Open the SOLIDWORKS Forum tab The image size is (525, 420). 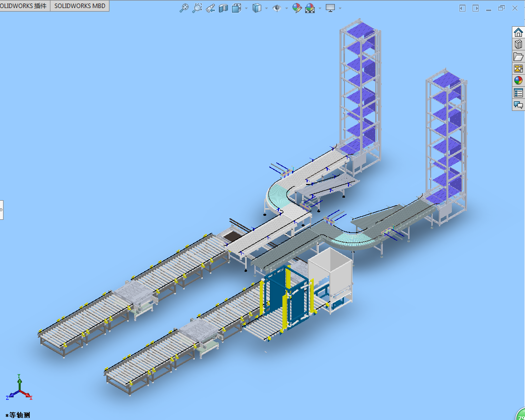coord(518,105)
